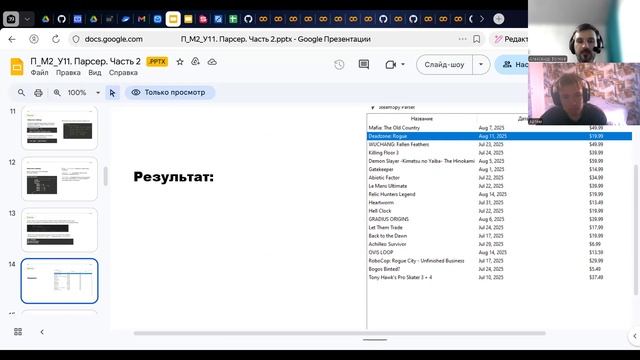640x360 pixels.
Task: Click the .PPTX badge
Action: 157,62
